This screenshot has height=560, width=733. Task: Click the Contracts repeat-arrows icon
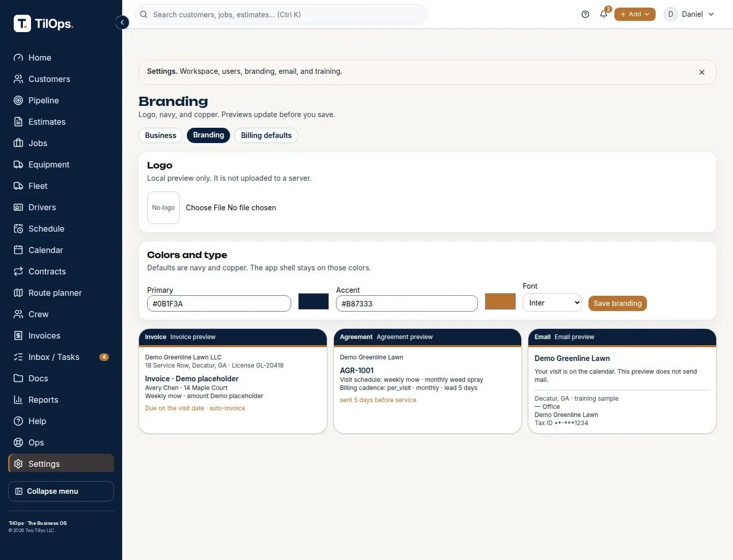point(18,271)
